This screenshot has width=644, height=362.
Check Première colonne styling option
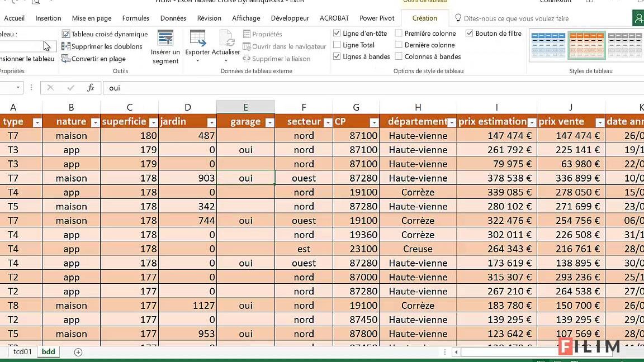(x=399, y=33)
